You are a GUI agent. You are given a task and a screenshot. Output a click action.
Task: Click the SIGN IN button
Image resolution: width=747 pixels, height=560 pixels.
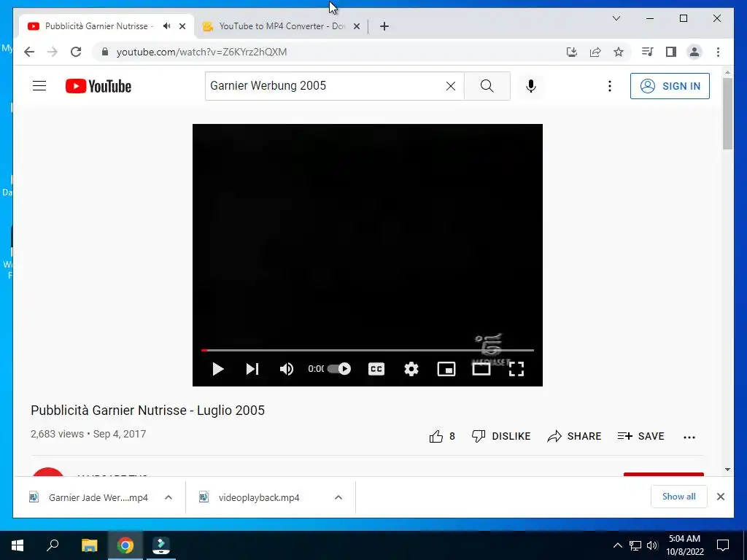point(670,86)
